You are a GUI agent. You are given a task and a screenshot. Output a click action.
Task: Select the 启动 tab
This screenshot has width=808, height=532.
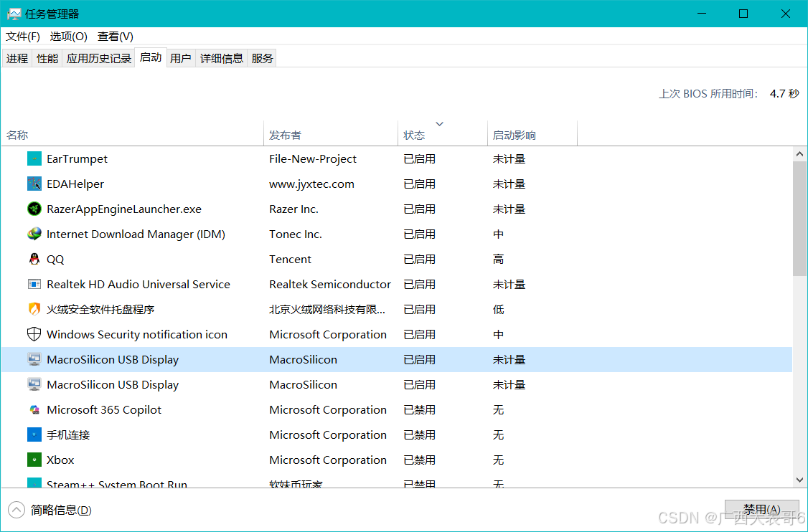click(x=151, y=57)
